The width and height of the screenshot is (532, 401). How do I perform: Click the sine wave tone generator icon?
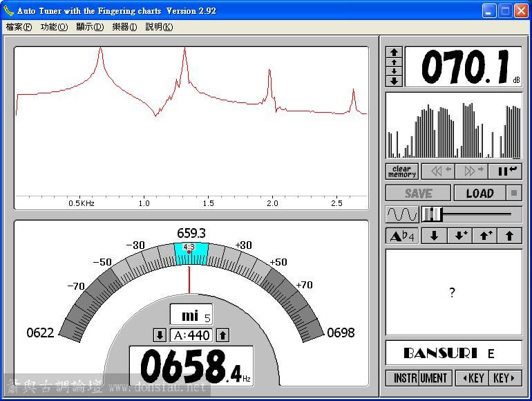pyautogui.click(x=401, y=214)
